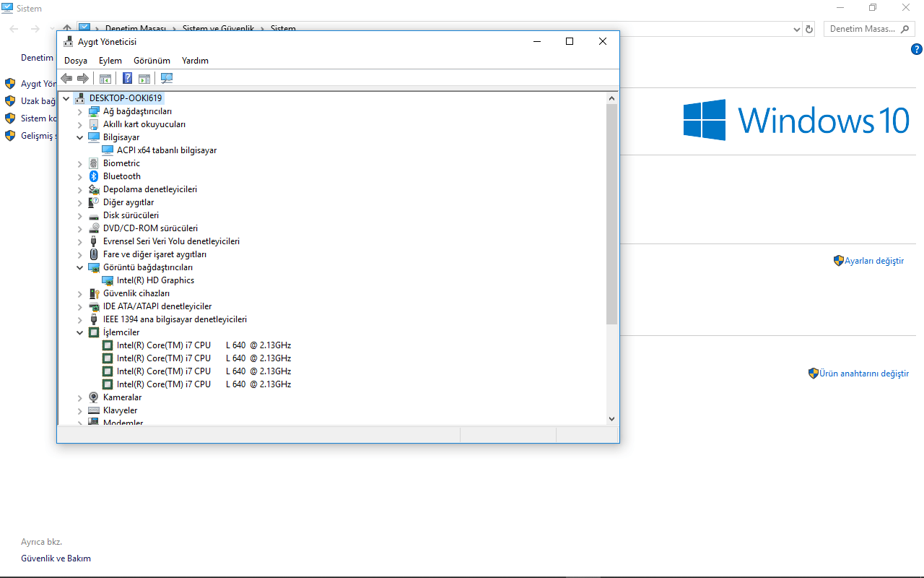Screen dimensions: 924x578
Task: Click the scan for hardware changes icon
Action: [167, 78]
